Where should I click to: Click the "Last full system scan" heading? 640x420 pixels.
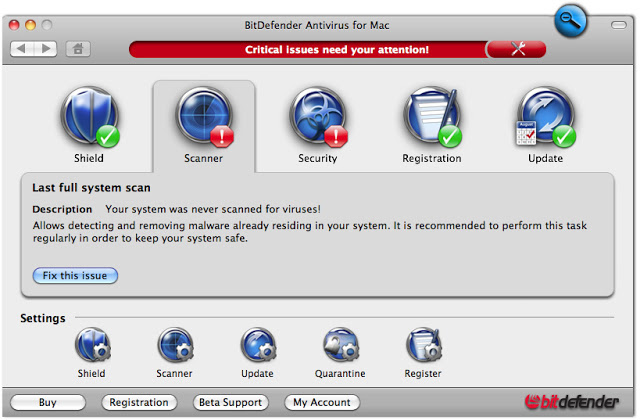click(91, 188)
